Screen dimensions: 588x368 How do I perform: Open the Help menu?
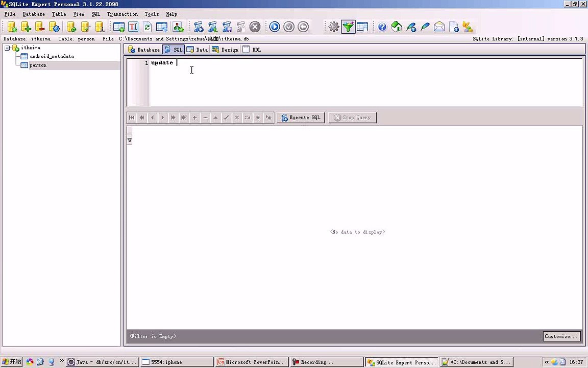(171, 14)
